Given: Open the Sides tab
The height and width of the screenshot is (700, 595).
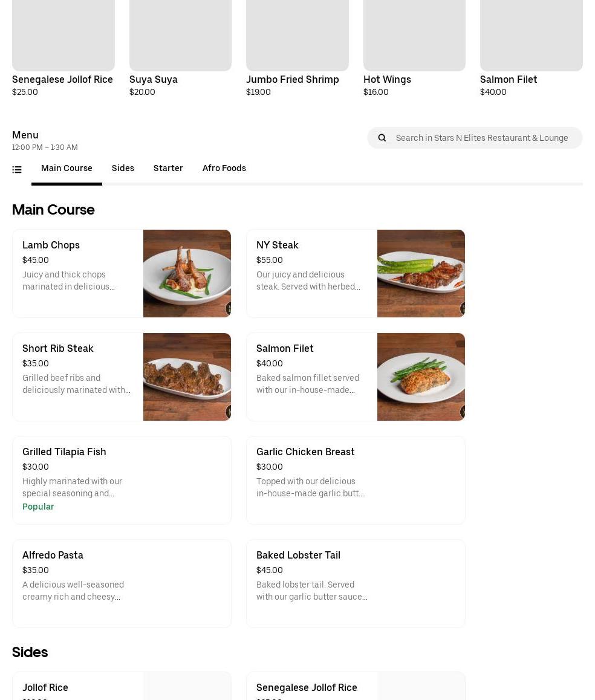Looking at the screenshot, I should (123, 168).
